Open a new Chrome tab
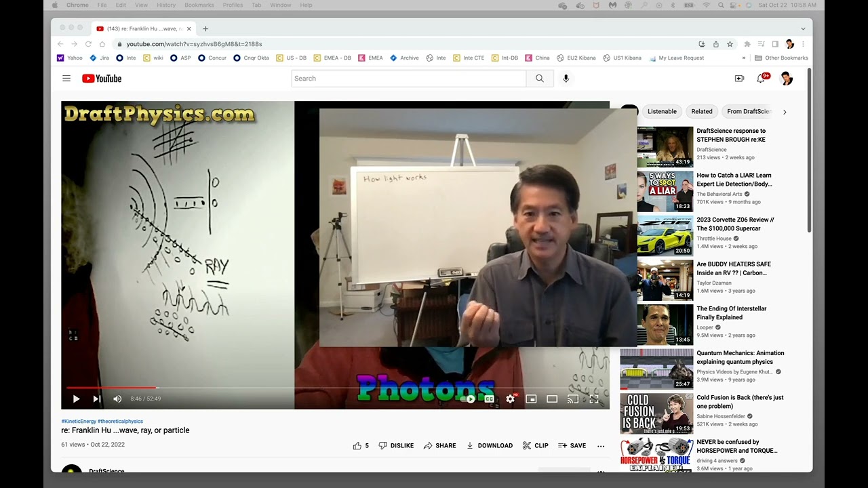Viewport: 868px width, 488px height. (205, 28)
